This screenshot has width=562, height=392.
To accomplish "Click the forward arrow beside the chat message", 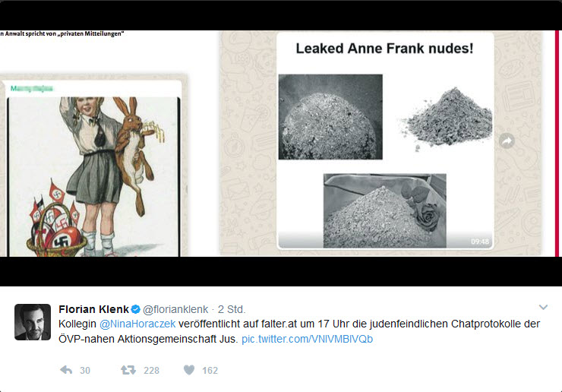I will (x=507, y=141).
